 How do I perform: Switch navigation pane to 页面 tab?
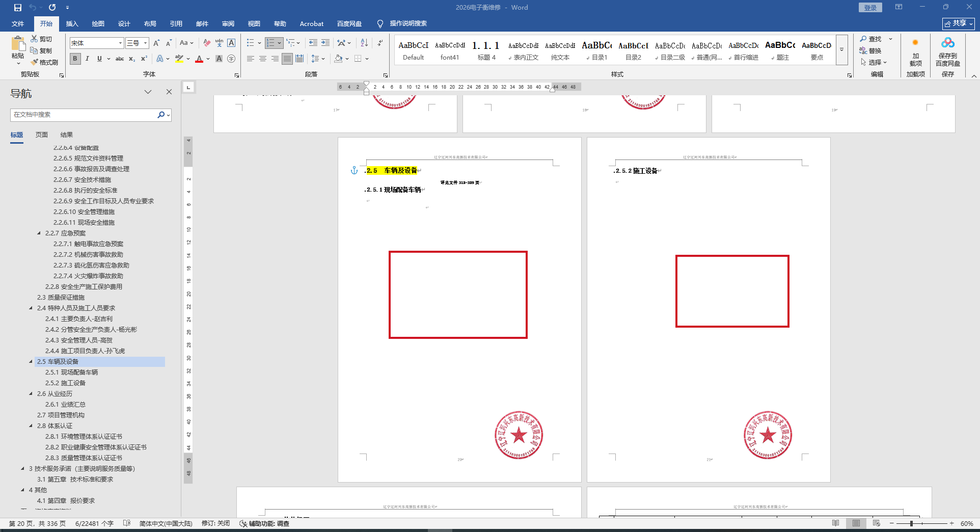[42, 135]
